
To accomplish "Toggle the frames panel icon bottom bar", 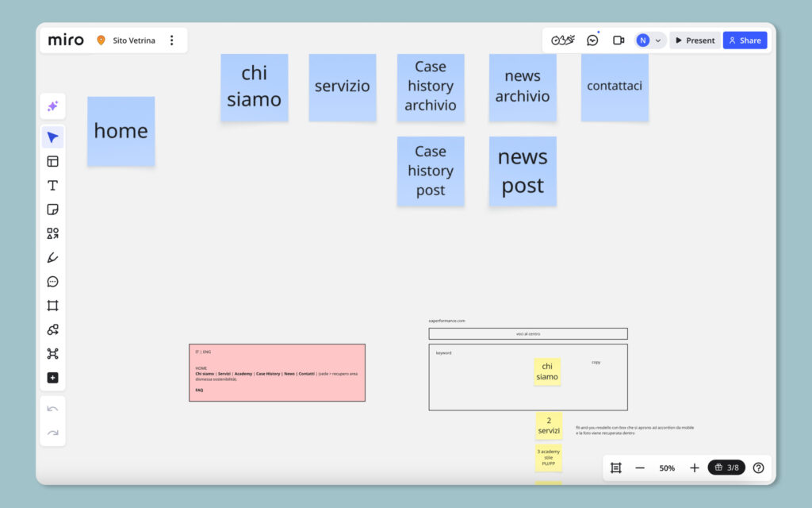I will pos(615,468).
